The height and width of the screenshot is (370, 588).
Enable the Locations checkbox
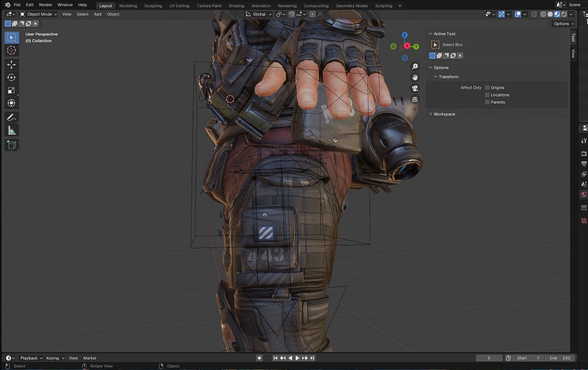[487, 95]
